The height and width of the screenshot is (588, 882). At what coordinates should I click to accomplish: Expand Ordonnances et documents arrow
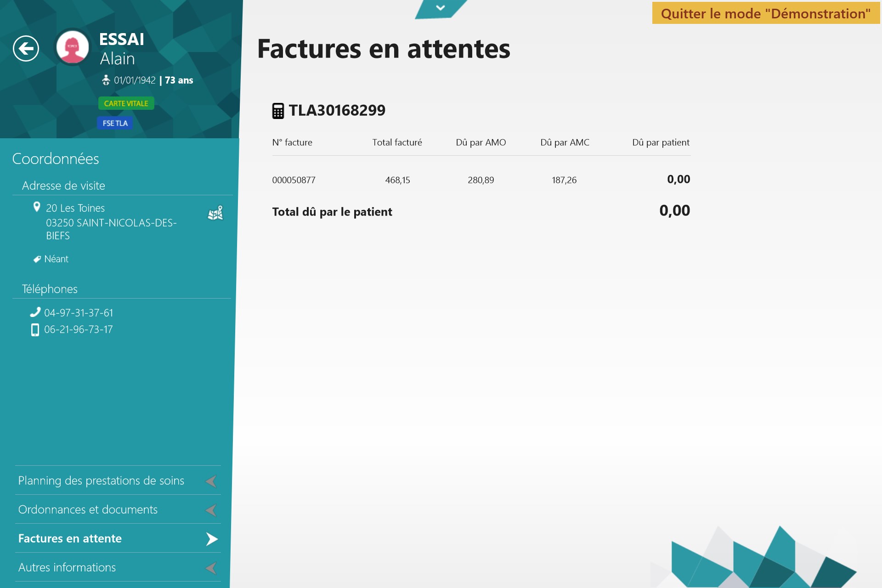pos(211,510)
